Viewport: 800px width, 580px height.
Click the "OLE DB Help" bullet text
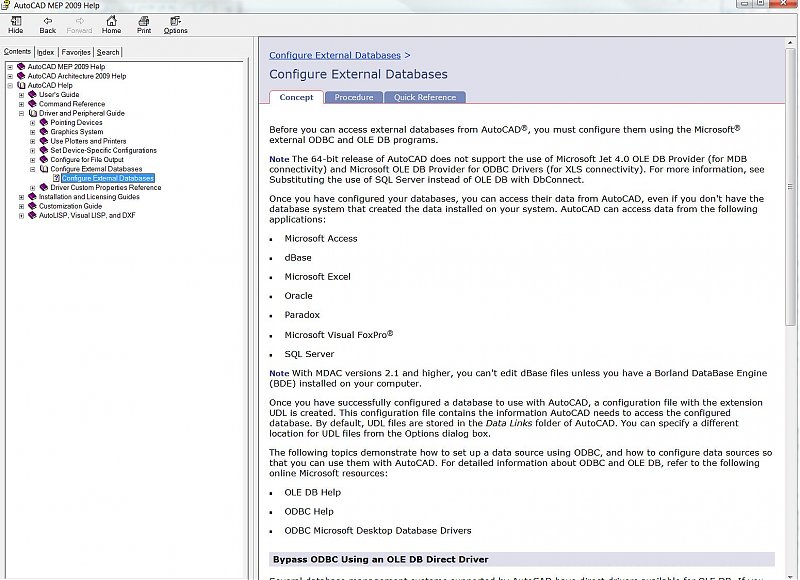(312, 492)
